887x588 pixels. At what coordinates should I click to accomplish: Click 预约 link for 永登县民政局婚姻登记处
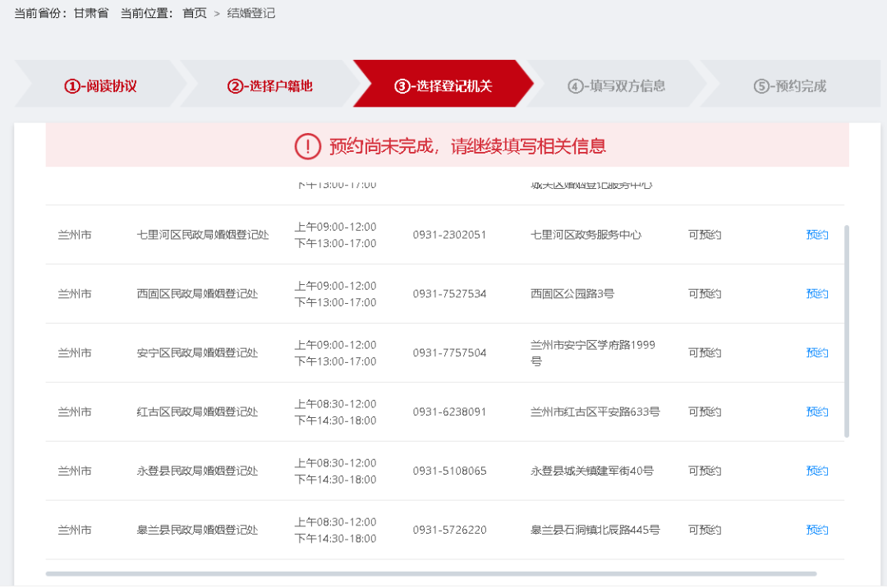pyautogui.click(x=816, y=471)
